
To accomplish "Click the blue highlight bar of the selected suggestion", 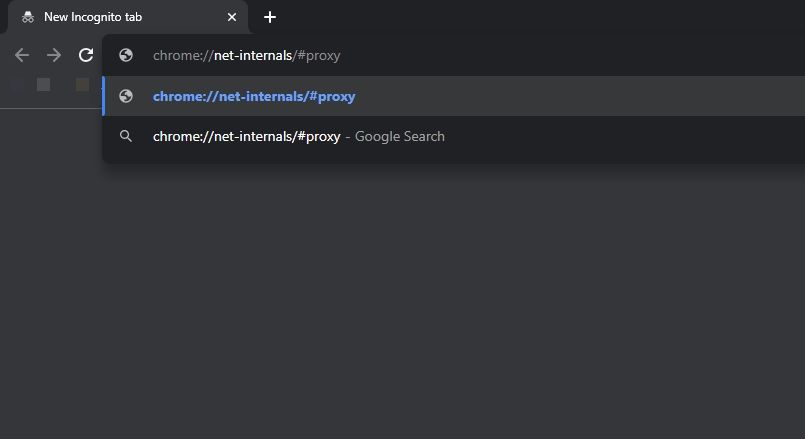I will pyautogui.click(x=103, y=96).
